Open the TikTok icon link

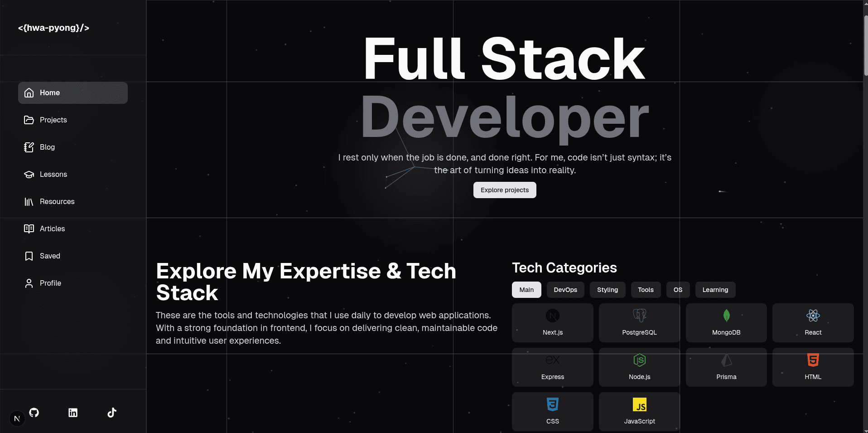click(112, 413)
